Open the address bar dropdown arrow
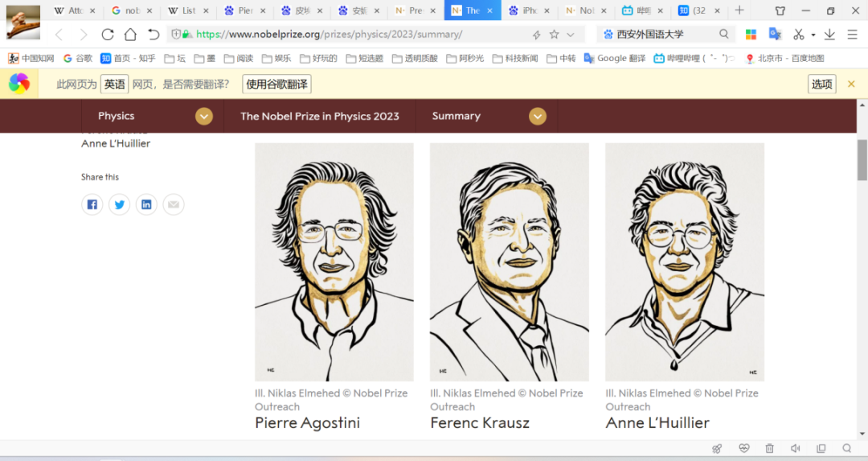Screen dimensions: 868x461 571,35
